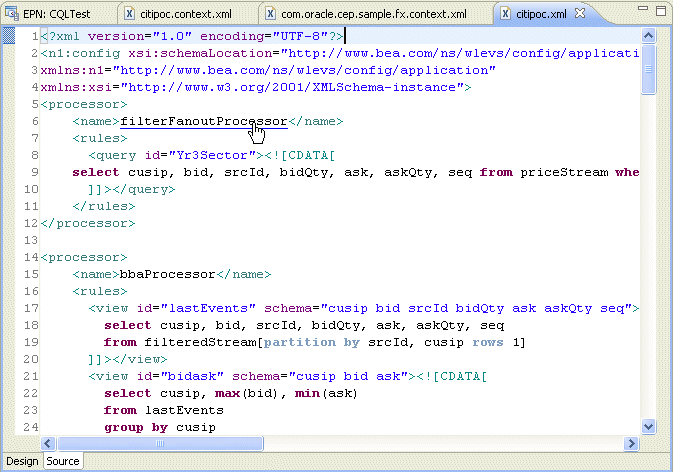Close the citipoc.xml tab
This screenshot has width=673, height=472.
point(580,13)
